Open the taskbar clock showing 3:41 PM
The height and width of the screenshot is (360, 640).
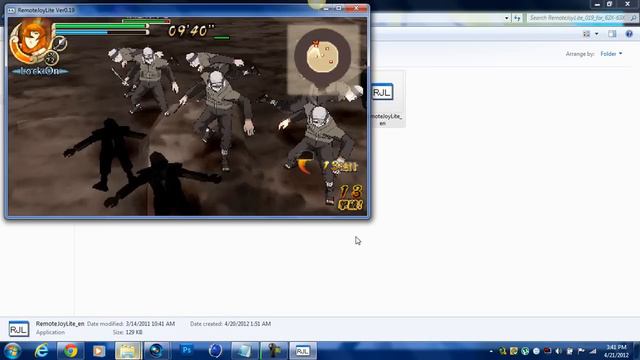tap(616, 351)
